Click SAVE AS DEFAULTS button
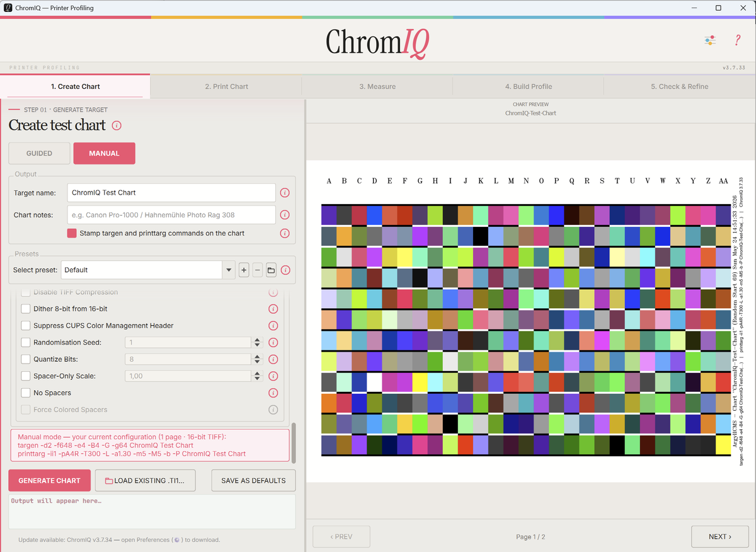The image size is (756, 552). (253, 481)
